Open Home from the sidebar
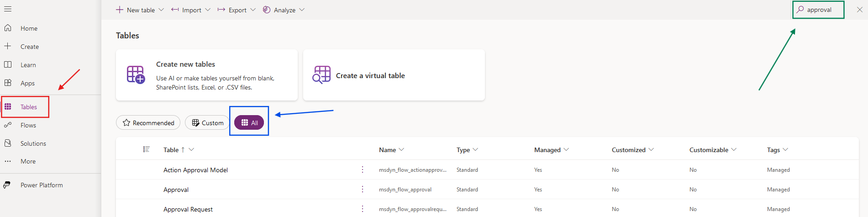The width and height of the screenshot is (868, 217). [x=29, y=28]
